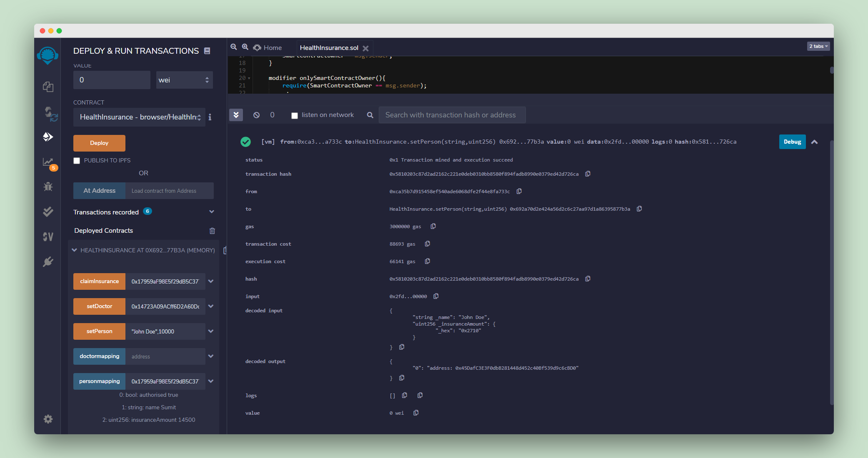Click the Debug button for the transaction
This screenshot has height=458, width=868.
(x=792, y=142)
